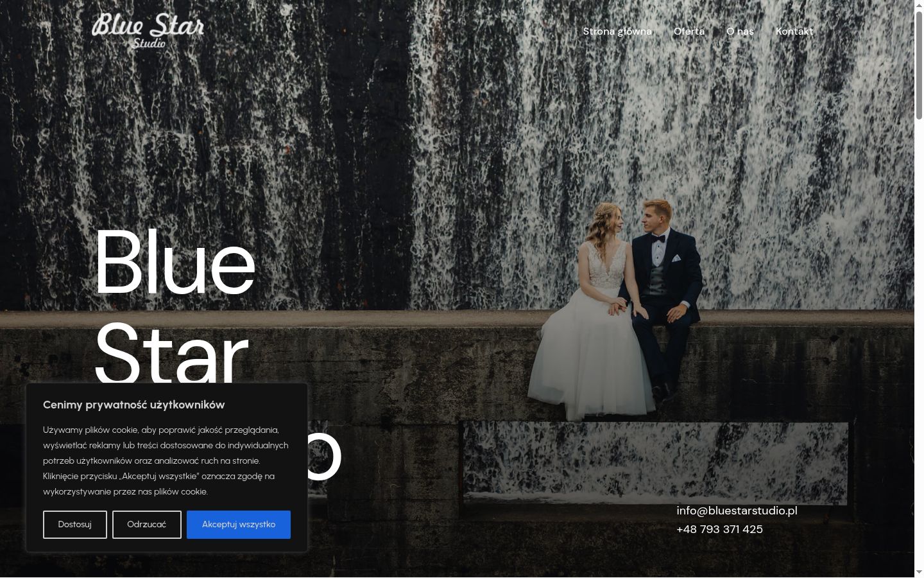Accept all cookies via Akceptuj wszystko
Viewport: 924px width, 578px height.
coord(239,525)
